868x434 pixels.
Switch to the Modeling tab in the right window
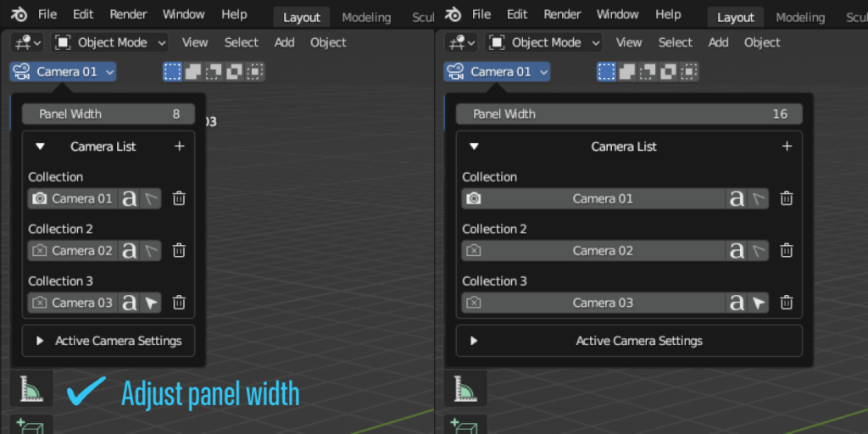(799, 17)
